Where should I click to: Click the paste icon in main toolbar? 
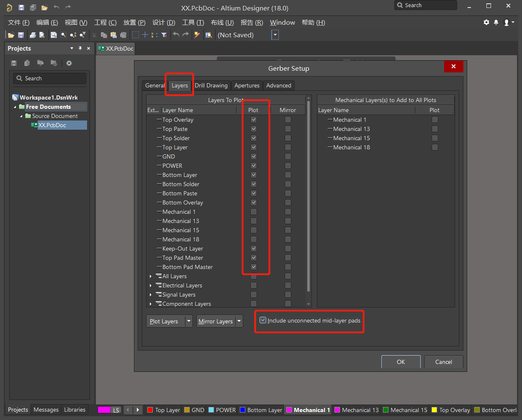click(113, 35)
